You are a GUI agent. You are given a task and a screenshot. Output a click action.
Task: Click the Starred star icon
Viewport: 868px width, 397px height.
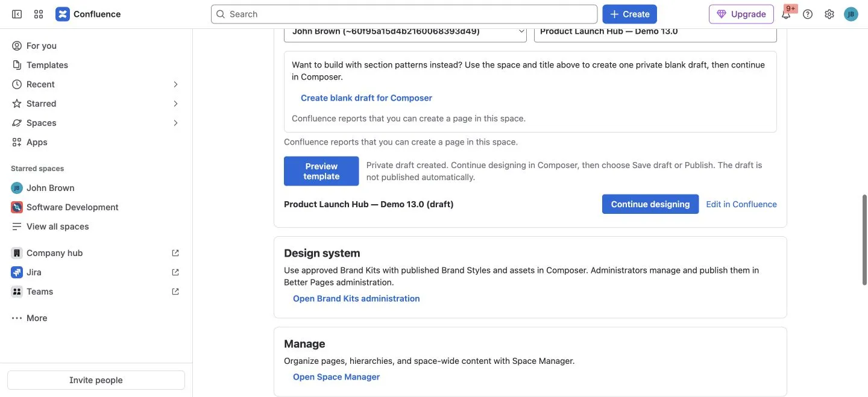click(17, 104)
